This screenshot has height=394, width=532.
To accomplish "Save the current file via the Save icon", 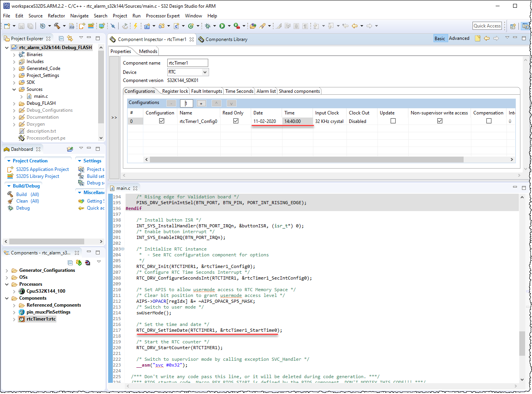I will pos(21,26).
